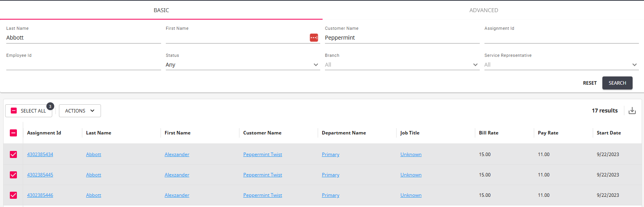Download results with the export icon
Screen dimensions: 644x207
[x=632, y=111]
